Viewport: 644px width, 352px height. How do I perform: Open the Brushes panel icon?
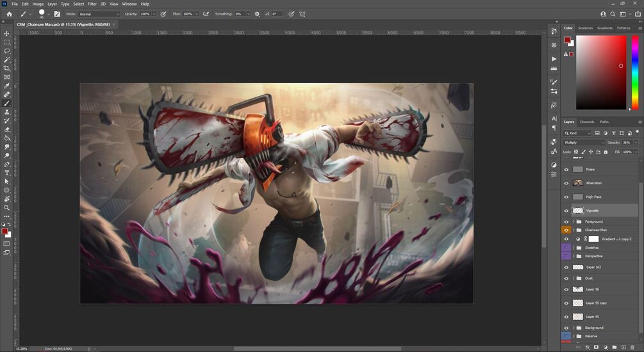(554, 82)
